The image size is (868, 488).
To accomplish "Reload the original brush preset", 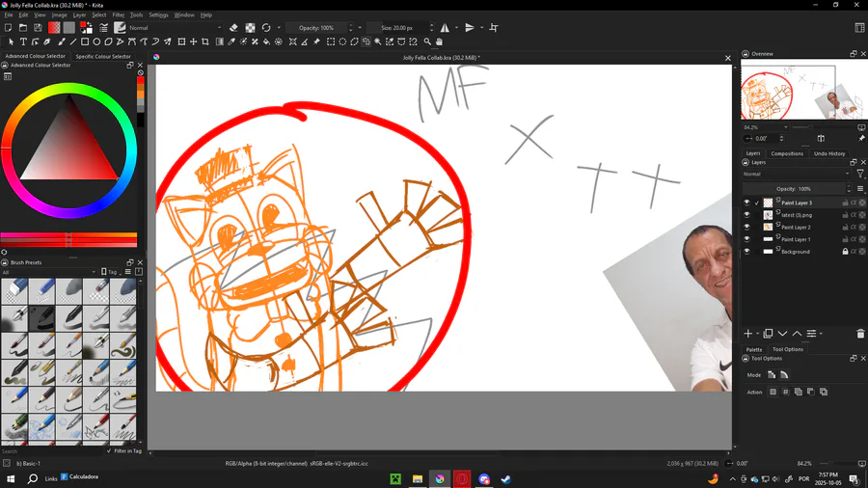I will click(x=266, y=28).
